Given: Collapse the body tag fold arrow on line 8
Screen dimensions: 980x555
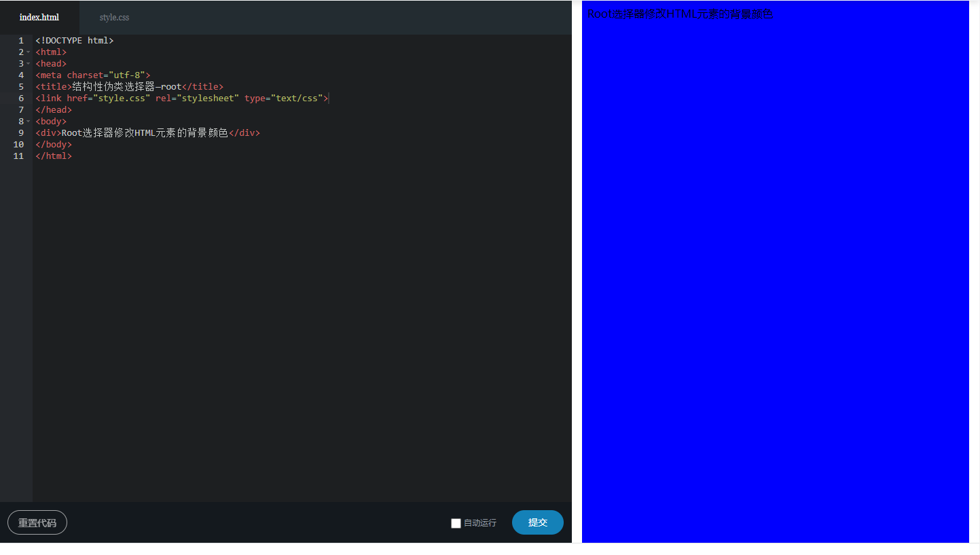Looking at the screenshot, I should click(x=29, y=122).
